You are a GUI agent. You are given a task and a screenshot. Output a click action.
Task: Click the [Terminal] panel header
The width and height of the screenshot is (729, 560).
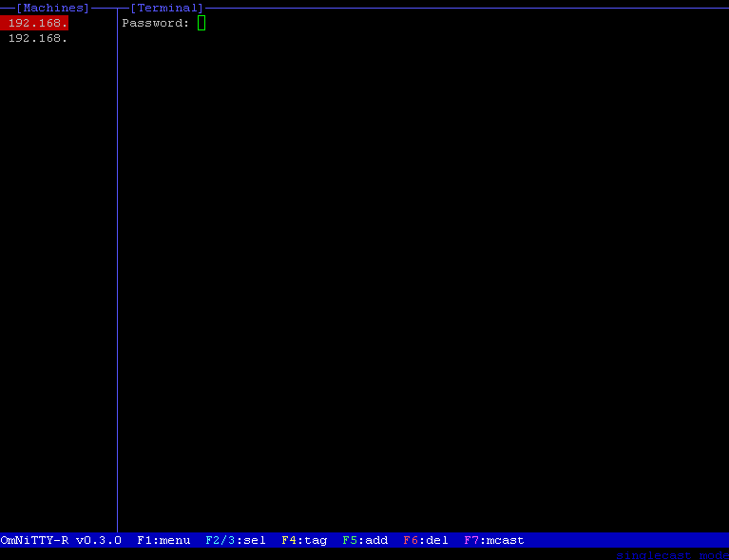[x=167, y=8]
